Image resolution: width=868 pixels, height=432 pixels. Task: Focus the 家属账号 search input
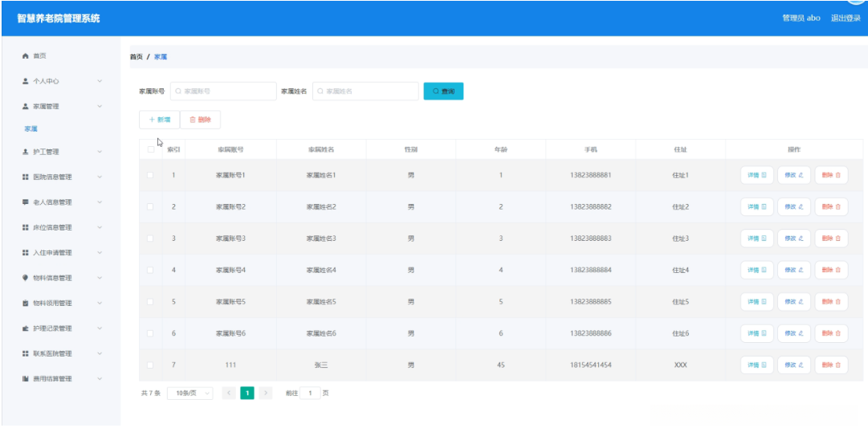click(x=223, y=92)
